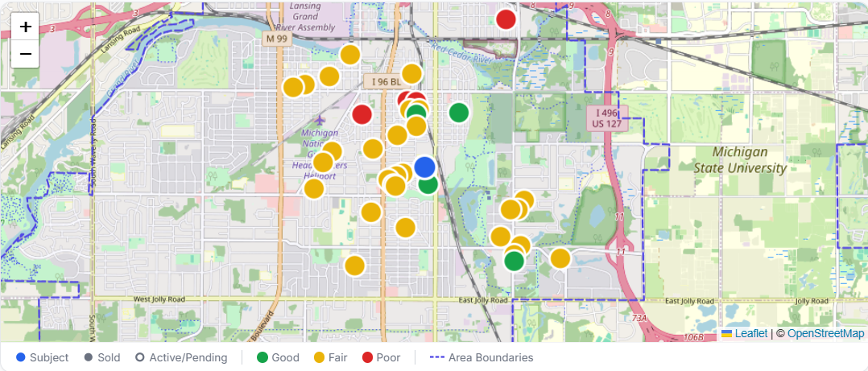Select the isolated green marker right of I 96 BL cluster
This screenshot has width=868, height=371.
459,112
